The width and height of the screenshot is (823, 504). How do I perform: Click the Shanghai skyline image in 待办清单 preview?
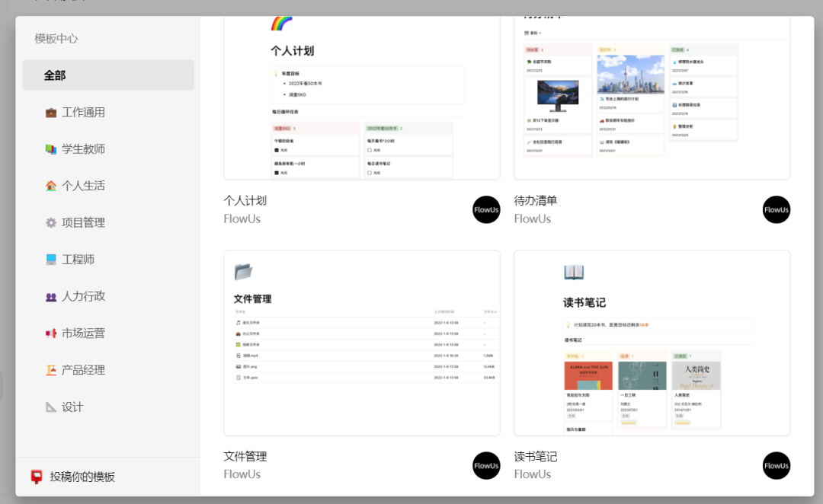click(630, 75)
